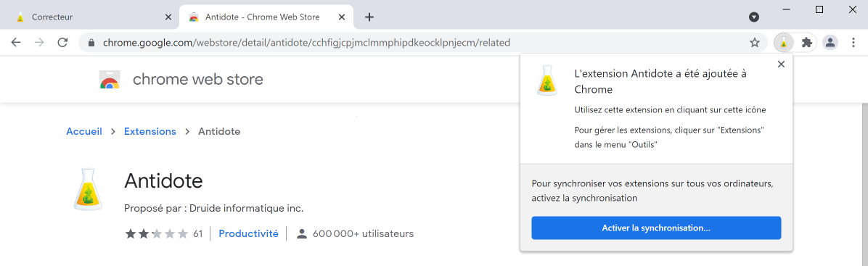Open the Extensions puzzle piece menu

click(806, 43)
